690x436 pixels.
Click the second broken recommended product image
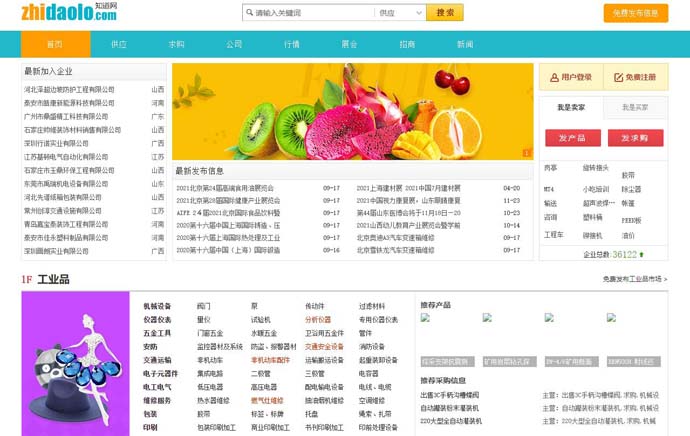pyautogui.click(x=487, y=318)
